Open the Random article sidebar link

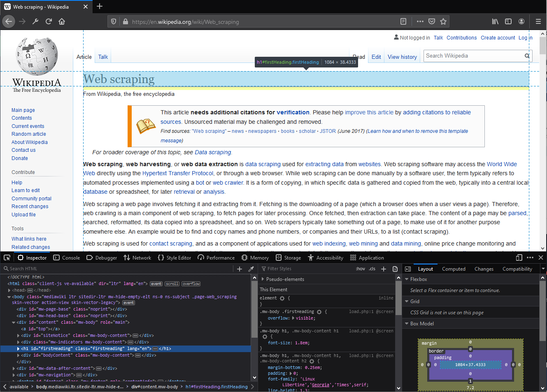(29, 134)
